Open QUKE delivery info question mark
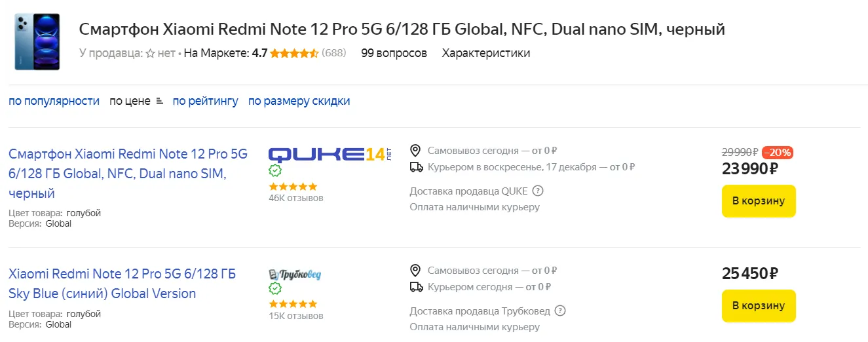Viewport: 868px width, 342px height. (538, 191)
